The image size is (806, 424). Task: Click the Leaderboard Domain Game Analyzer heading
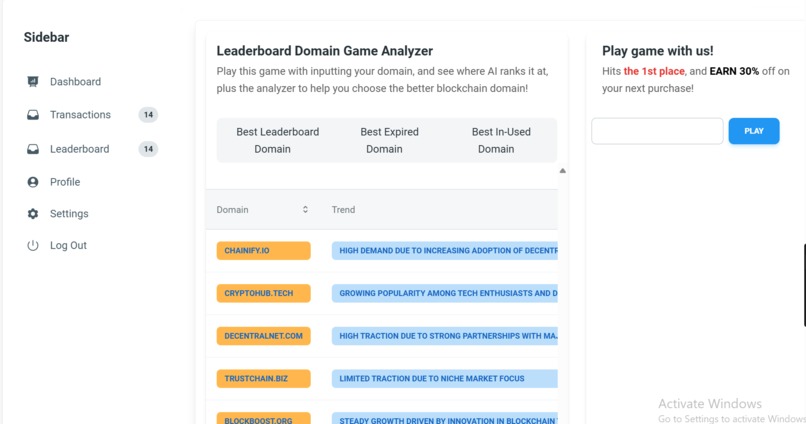(324, 51)
